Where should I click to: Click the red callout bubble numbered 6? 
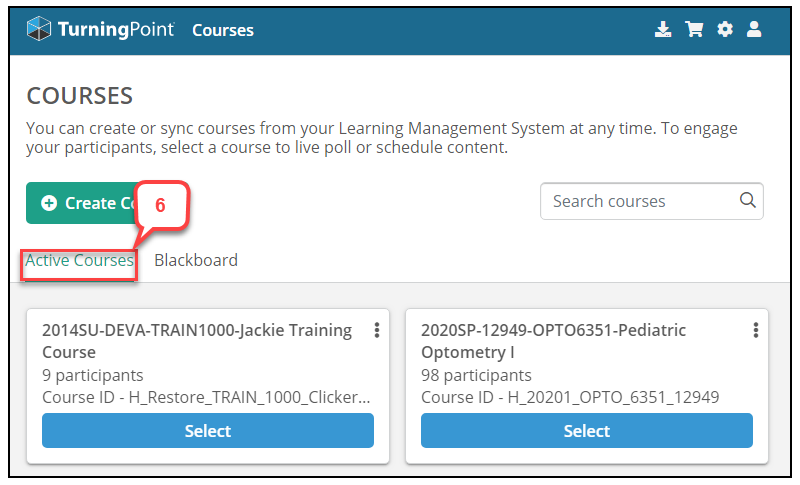[x=162, y=205]
